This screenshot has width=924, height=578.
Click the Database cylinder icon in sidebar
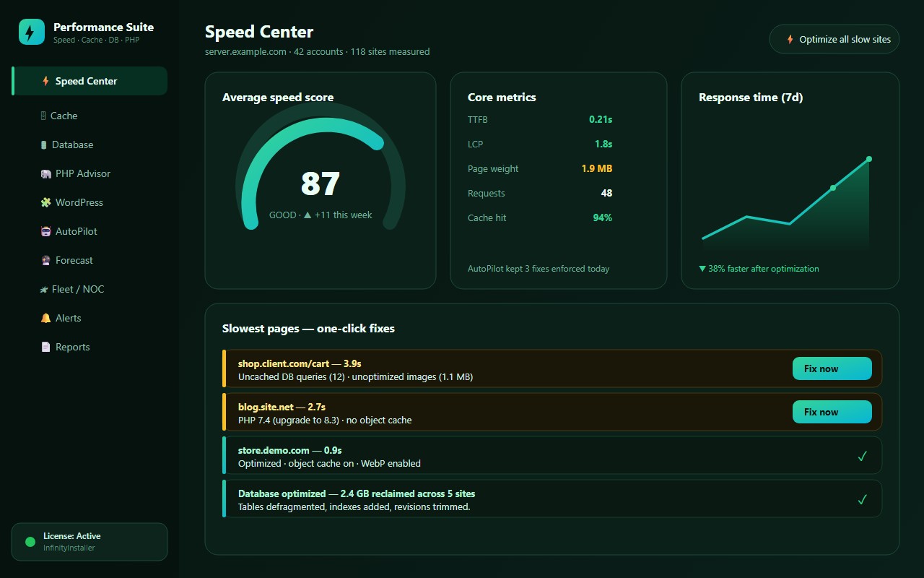click(44, 144)
